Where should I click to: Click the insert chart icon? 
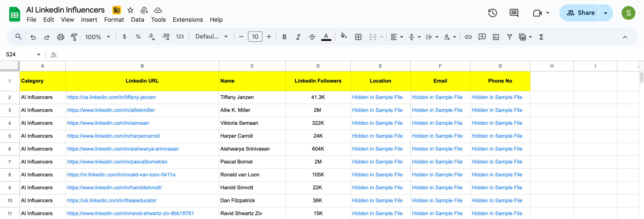[496, 37]
